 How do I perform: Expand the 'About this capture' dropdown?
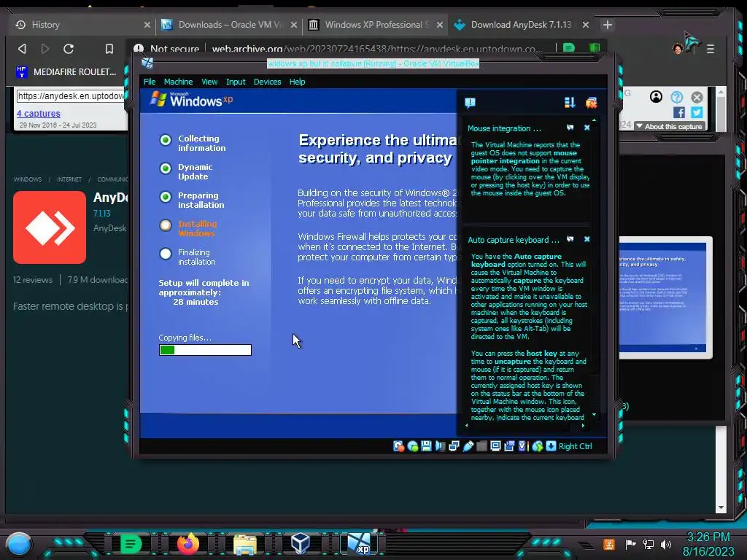tap(670, 127)
